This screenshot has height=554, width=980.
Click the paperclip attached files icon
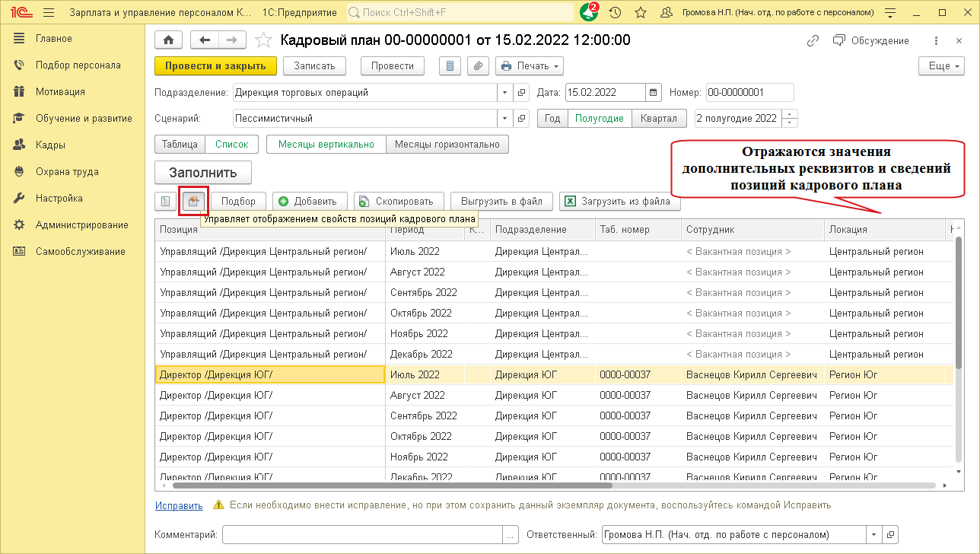pos(477,66)
